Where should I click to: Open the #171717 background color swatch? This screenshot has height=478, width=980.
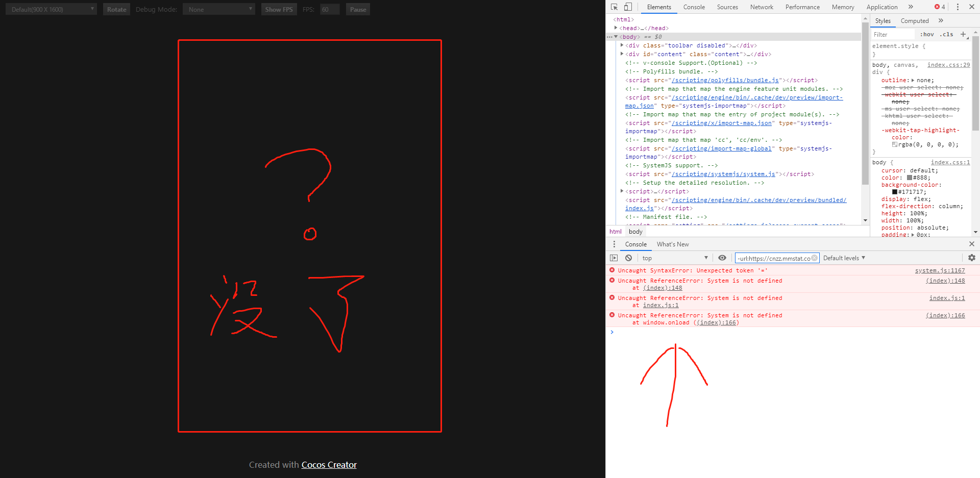tap(895, 192)
